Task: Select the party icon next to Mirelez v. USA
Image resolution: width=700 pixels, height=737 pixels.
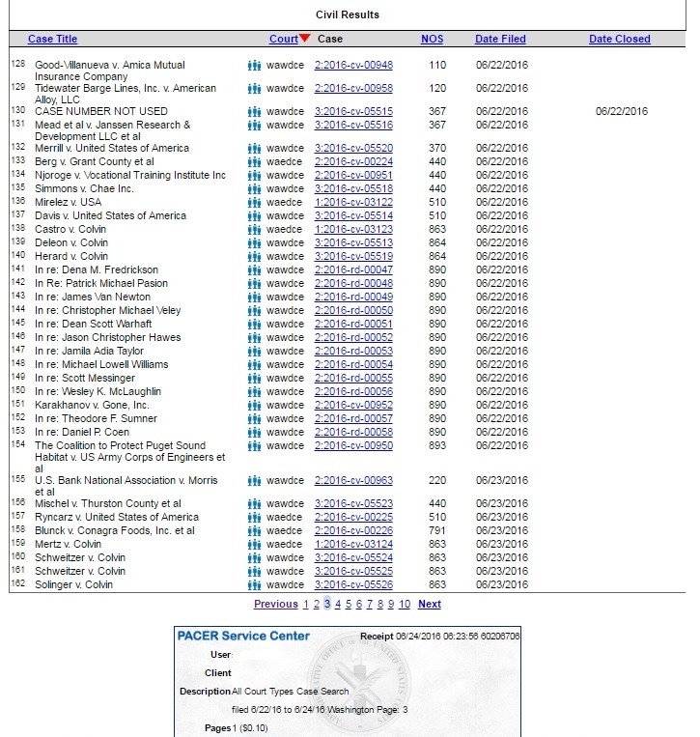Action: [x=255, y=203]
